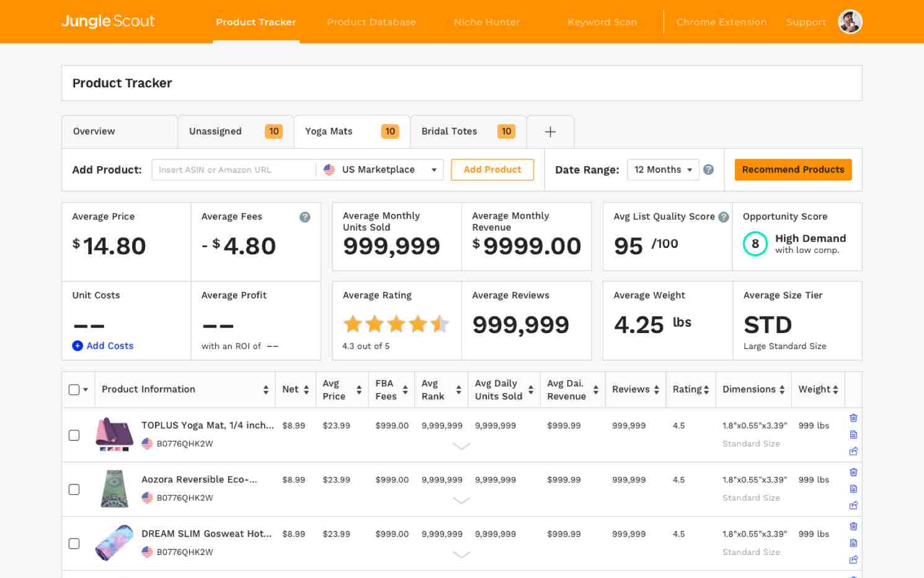
Task: Delete the TOPLUS Yoga Mat row with trash icon
Action: click(853, 418)
